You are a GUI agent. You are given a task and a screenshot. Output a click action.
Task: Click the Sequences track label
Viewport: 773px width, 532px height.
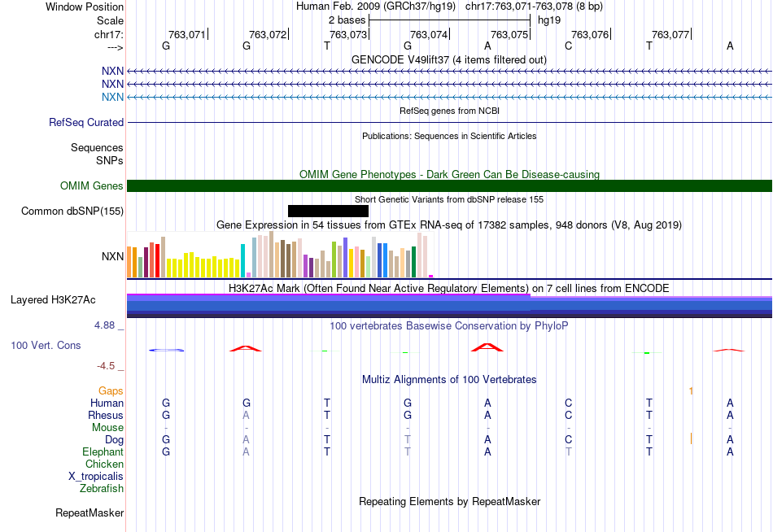97,147
